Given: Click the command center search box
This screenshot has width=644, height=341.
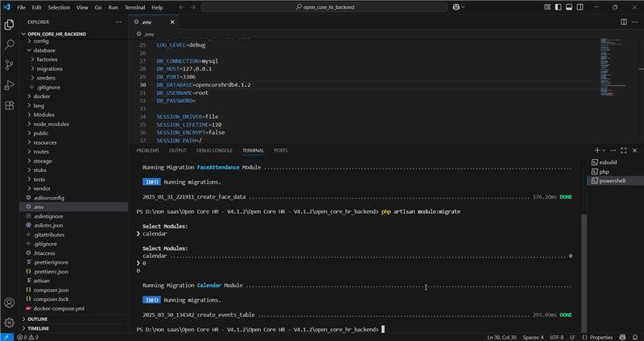Looking at the screenshot, I should coord(324,7).
